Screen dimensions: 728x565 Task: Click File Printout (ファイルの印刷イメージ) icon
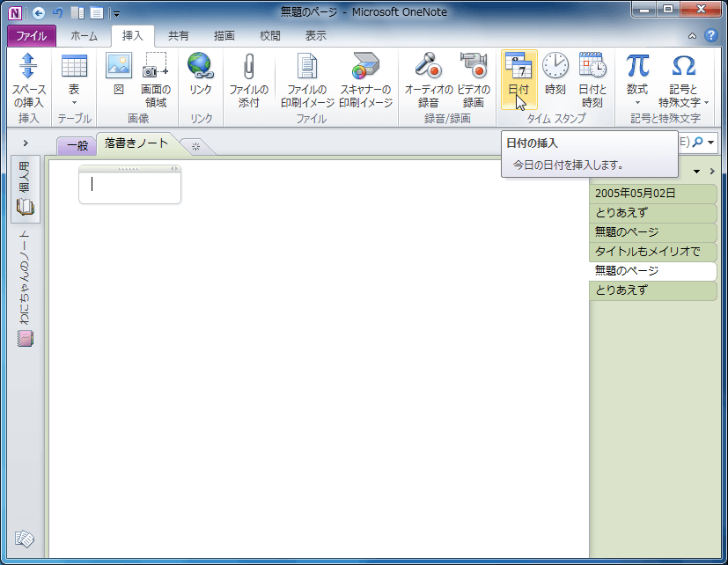tap(307, 81)
